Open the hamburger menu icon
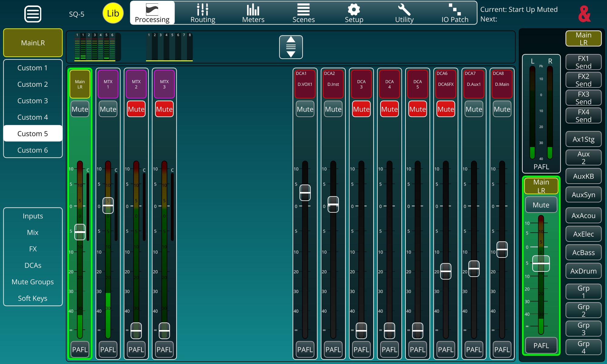This screenshot has height=364, width=607. click(32, 14)
